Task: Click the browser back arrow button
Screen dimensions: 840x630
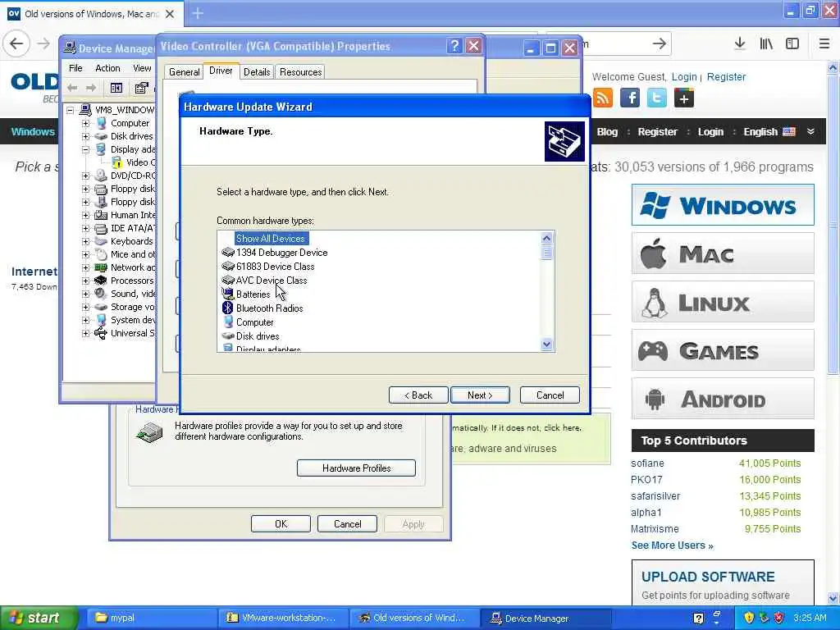Action: [16, 43]
